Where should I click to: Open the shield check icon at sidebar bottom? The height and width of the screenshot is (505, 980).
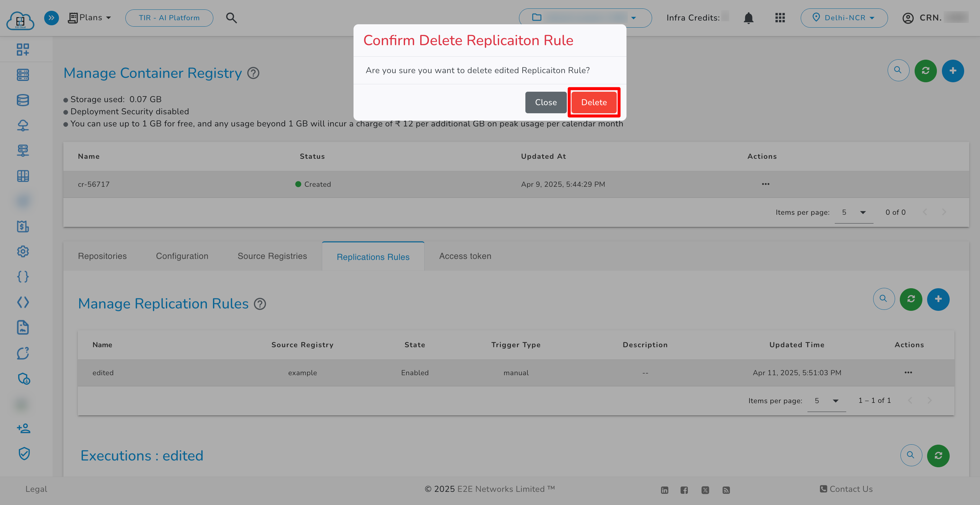24,454
